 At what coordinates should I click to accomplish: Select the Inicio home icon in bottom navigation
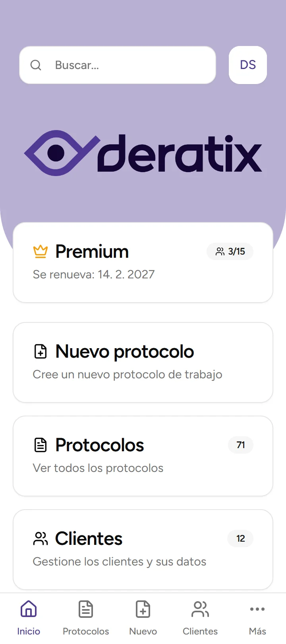pos(28,609)
